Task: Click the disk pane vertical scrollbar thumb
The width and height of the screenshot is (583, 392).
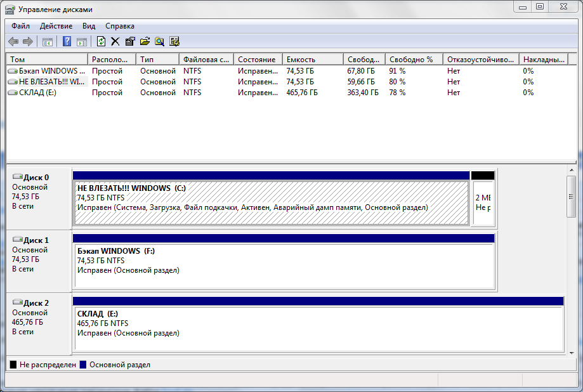Action: 571,197
